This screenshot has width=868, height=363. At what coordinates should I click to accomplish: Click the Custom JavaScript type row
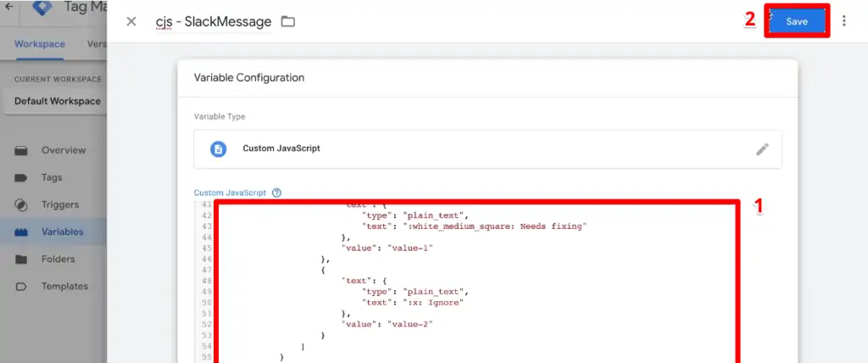487,149
